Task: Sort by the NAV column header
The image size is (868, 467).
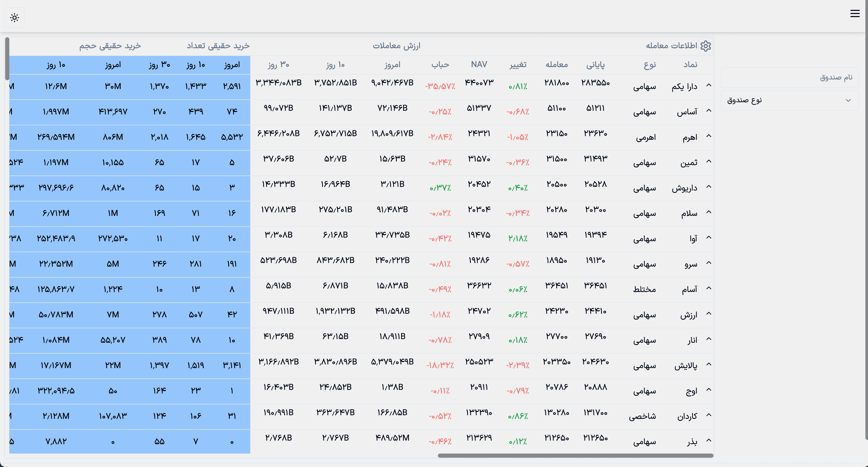Action: 479,65
